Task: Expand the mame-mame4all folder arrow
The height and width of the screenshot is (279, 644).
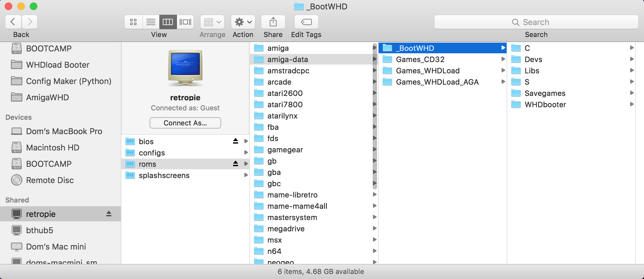Action: coord(375,206)
